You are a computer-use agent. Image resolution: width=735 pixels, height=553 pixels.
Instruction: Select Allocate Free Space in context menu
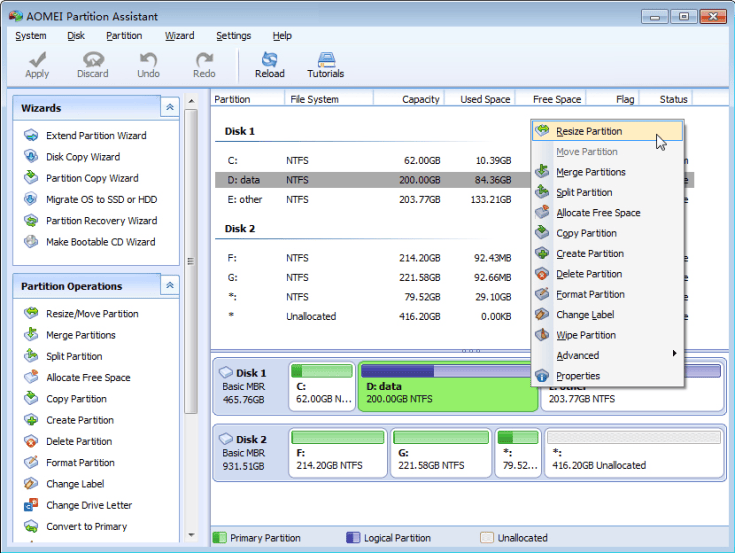[x=607, y=213]
